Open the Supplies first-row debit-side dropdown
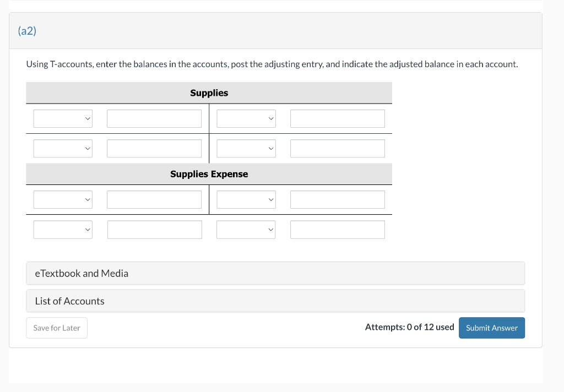 pos(63,118)
